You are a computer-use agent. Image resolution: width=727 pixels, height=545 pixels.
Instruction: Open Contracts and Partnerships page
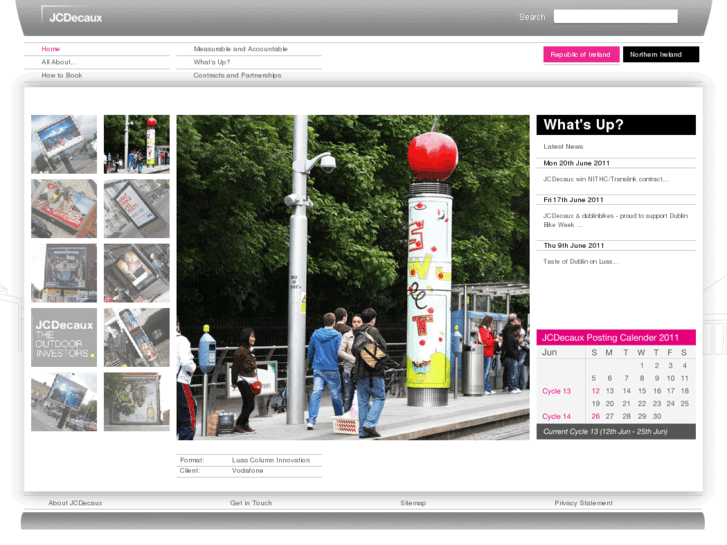click(237, 75)
